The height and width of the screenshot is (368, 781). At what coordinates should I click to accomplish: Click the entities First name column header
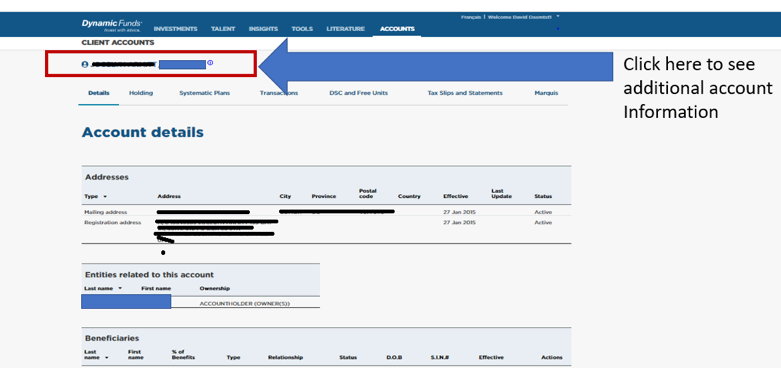(156, 289)
